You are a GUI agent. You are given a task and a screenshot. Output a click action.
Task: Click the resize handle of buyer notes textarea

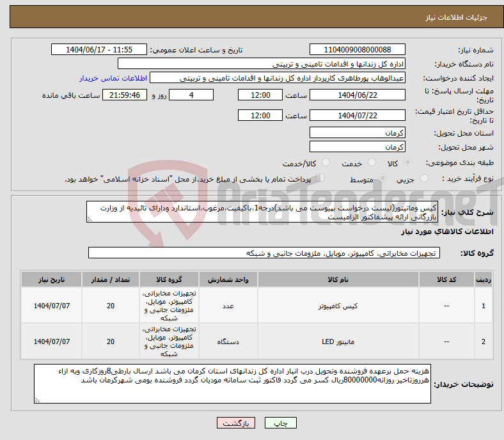[x=37, y=400]
